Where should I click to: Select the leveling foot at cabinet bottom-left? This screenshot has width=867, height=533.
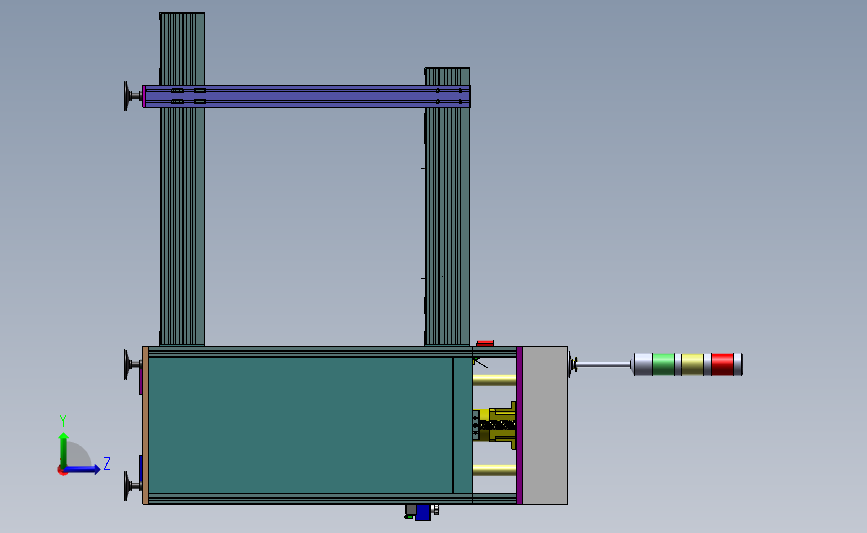click(133, 486)
